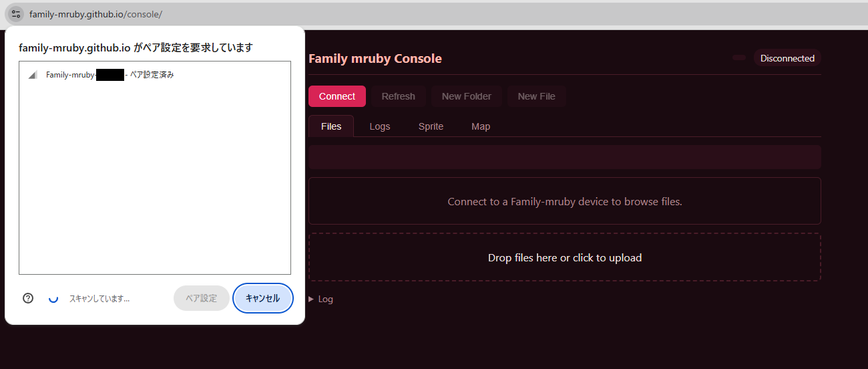Viewport: 868px width, 369px height.
Task: Switch to the Files tab
Action: coord(331,126)
